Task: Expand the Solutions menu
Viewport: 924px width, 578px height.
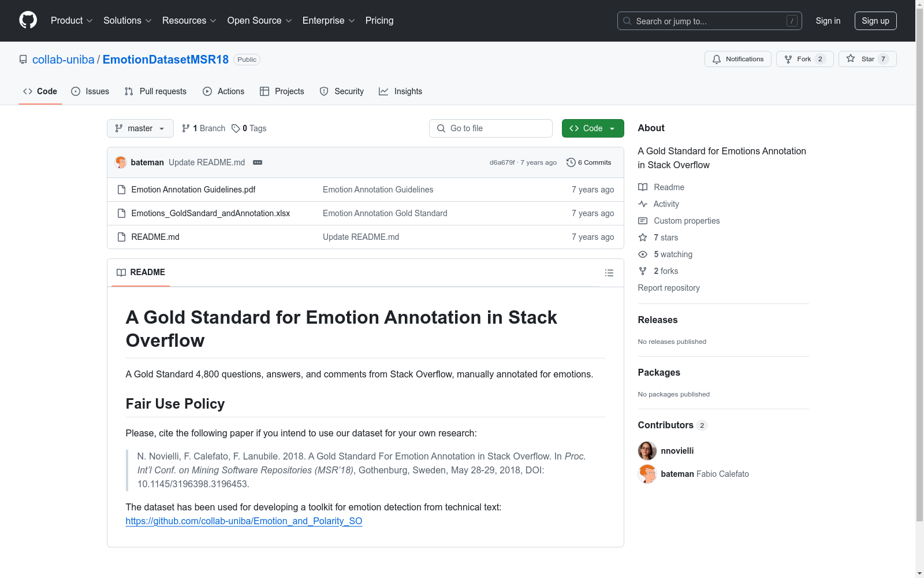Action: coord(128,21)
